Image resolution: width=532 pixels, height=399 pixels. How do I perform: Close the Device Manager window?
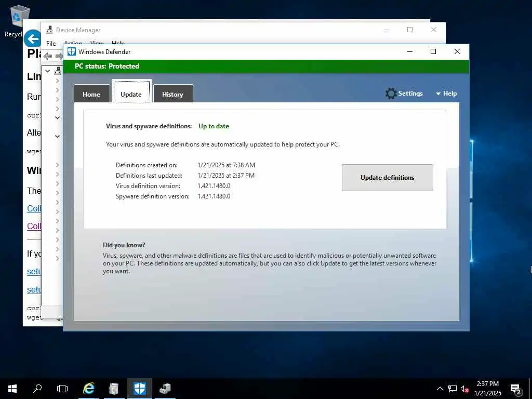pos(434,30)
